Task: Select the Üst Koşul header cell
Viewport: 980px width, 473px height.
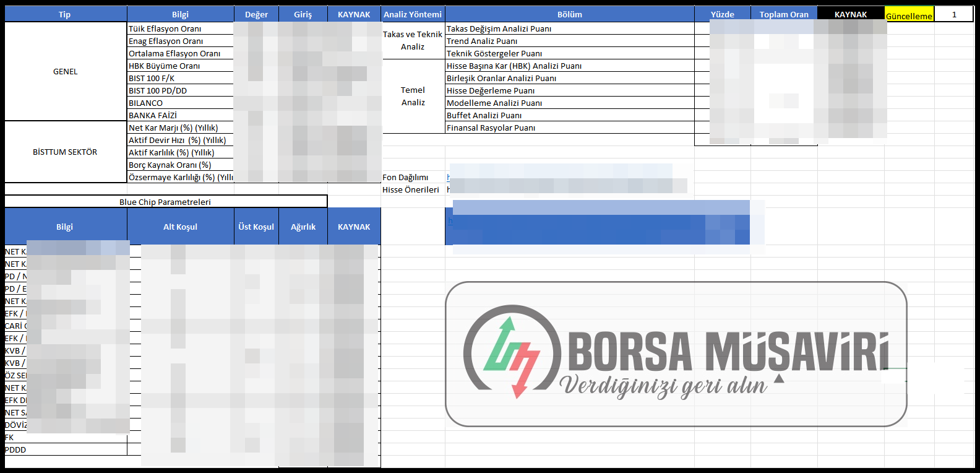Action: (x=256, y=227)
